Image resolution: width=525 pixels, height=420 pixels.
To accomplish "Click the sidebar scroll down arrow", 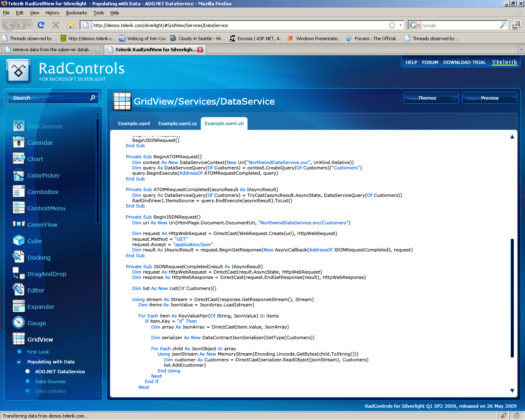I will [98, 395].
